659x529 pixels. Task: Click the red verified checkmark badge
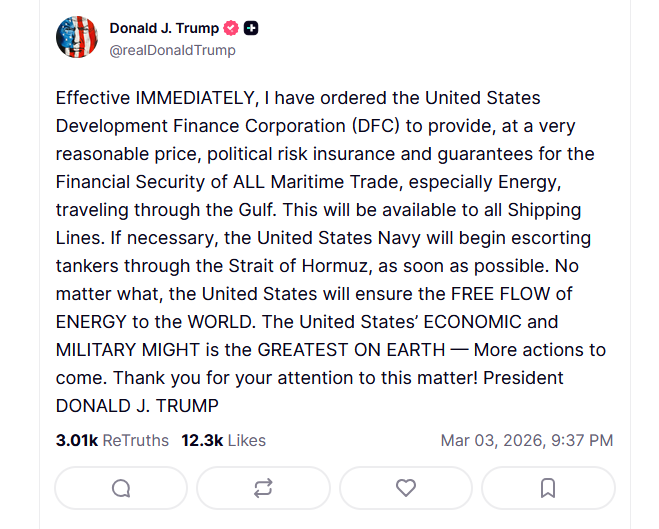pos(230,28)
